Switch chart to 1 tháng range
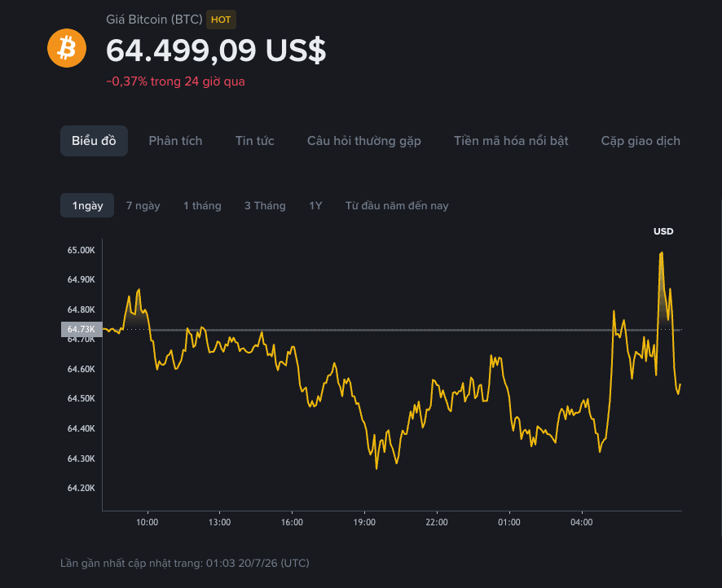The image size is (722, 588). (202, 206)
